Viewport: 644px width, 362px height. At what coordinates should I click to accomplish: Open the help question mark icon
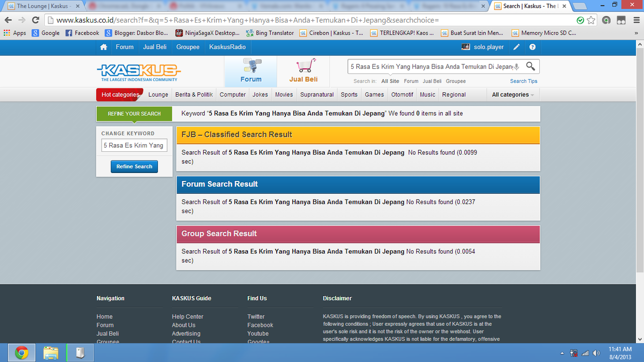point(532,47)
